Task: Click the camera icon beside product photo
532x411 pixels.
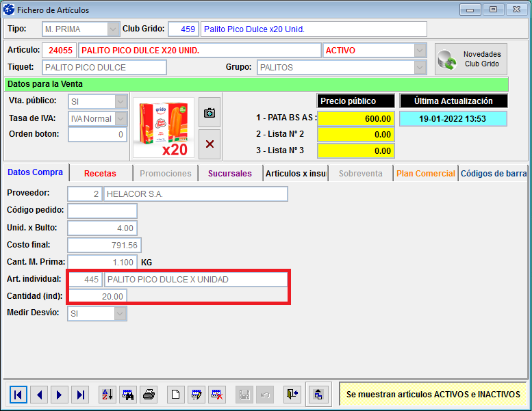Action: [x=210, y=112]
